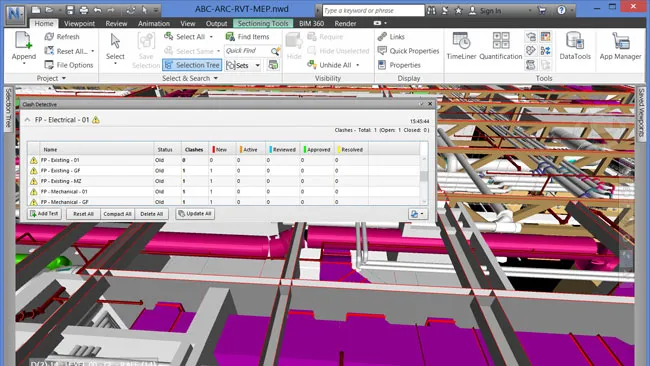
Task: Click the Add Test button
Action: [44, 214]
